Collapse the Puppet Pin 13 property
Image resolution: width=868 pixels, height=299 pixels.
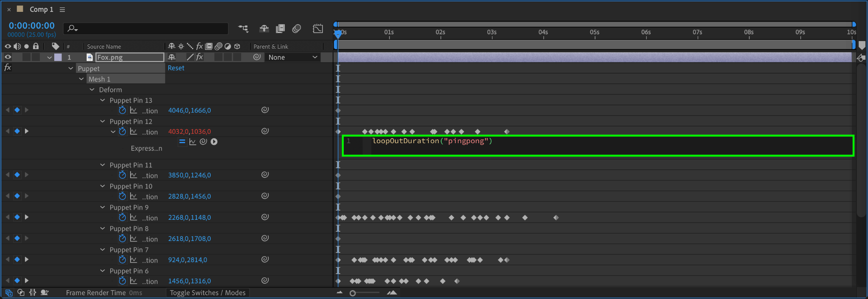tap(103, 100)
